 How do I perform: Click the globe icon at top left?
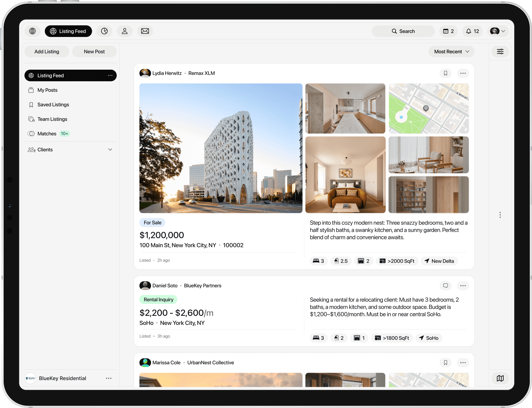click(32, 31)
